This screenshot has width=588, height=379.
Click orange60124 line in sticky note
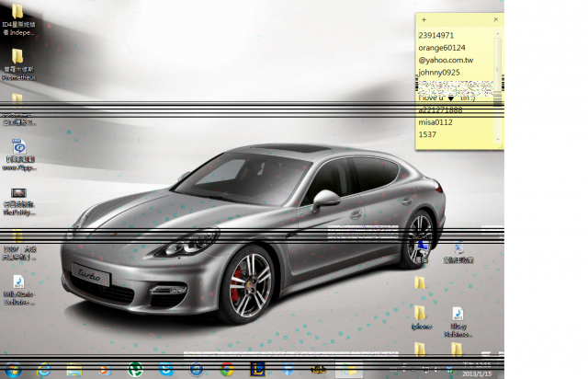(x=442, y=48)
